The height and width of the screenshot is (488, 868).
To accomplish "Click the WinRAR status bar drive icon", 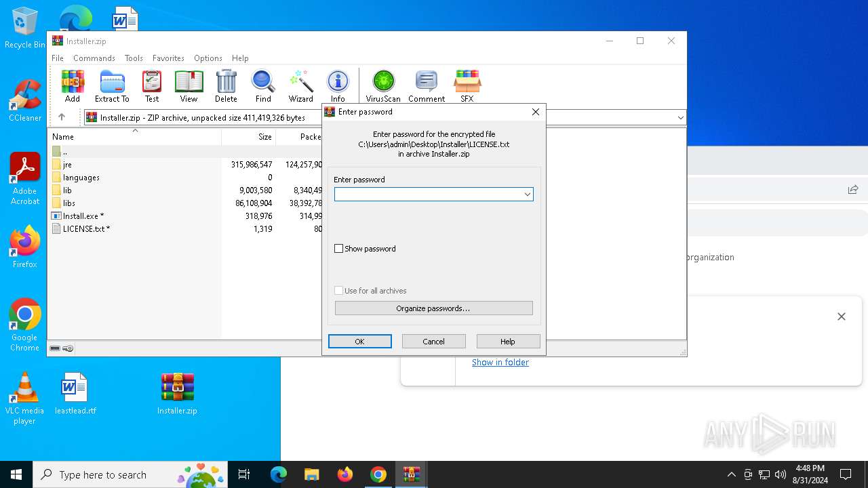I will 56,348.
